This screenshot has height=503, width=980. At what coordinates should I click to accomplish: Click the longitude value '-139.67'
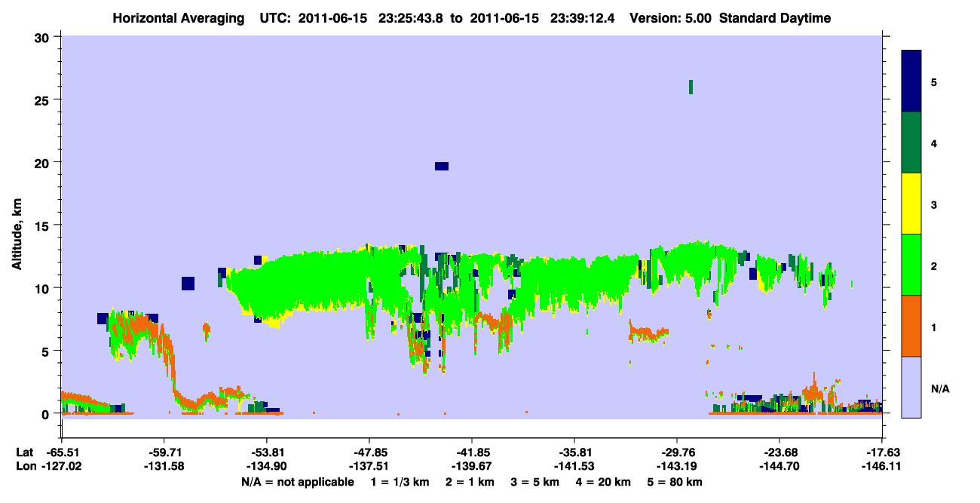(471, 466)
